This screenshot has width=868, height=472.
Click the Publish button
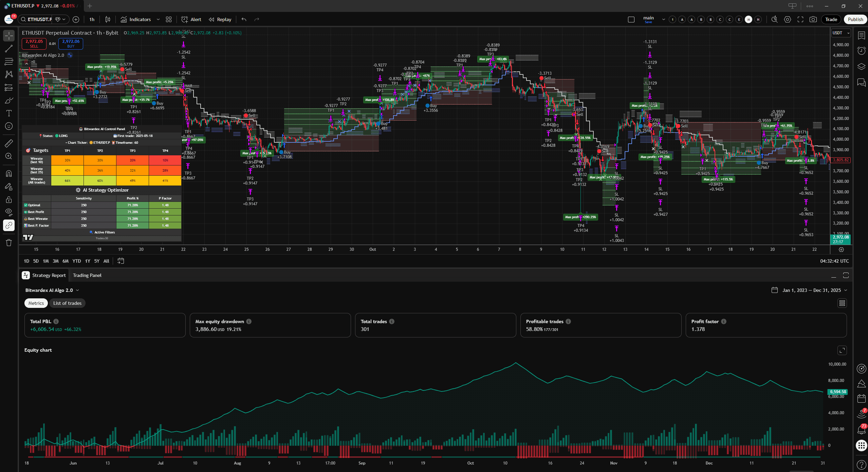(855, 19)
